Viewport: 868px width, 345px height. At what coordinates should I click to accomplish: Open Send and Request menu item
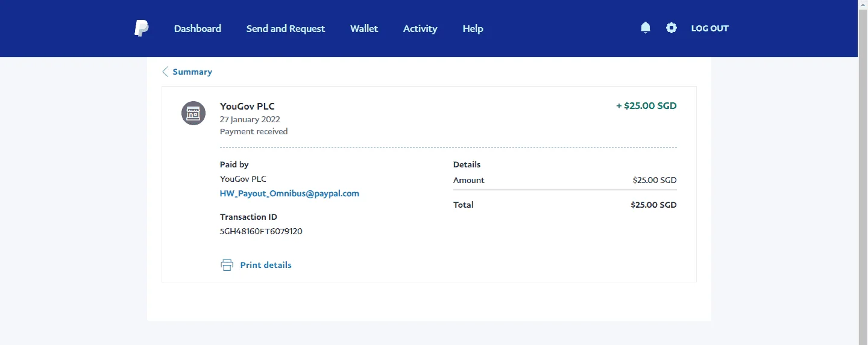tap(286, 28)
